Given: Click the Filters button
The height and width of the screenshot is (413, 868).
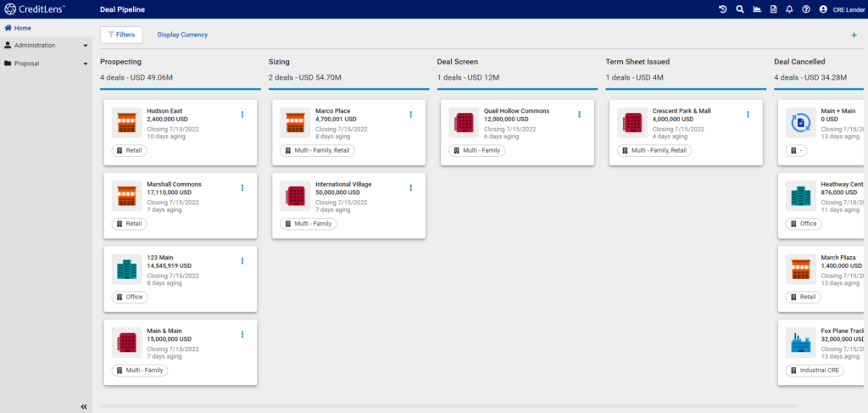Looking at the screenshot, I should [x=121, y=35].
